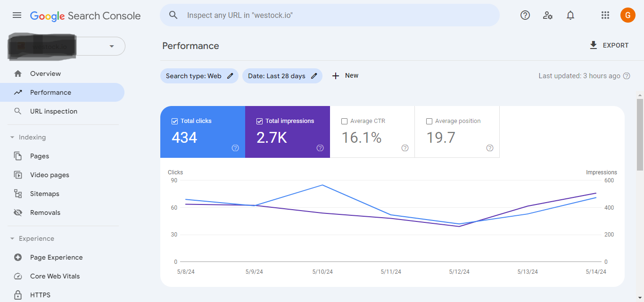The width and height of the screenshot is (644, 302).
Task: Click the Page Experience star icon
Action: [18, 257]
